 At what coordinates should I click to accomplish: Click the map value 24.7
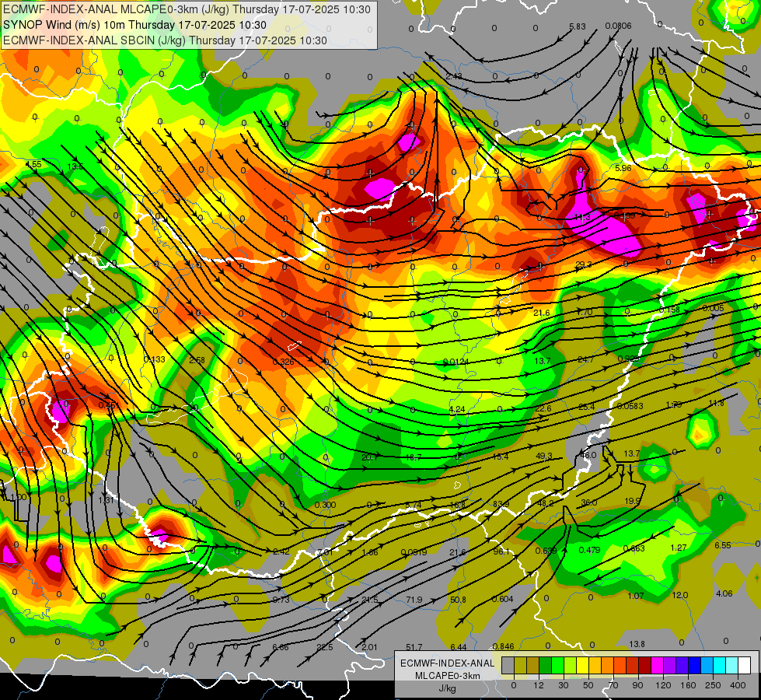point(586,359)
